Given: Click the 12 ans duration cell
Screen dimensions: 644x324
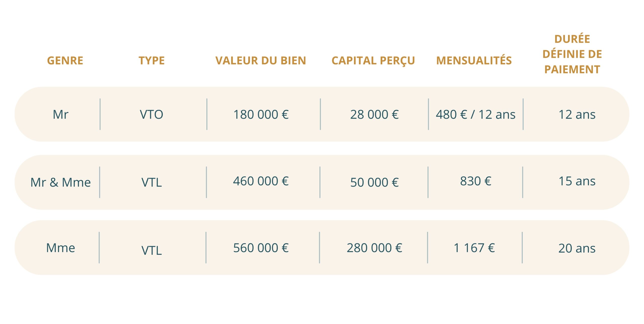Looking at the screenshot, I should coord(577,115).
